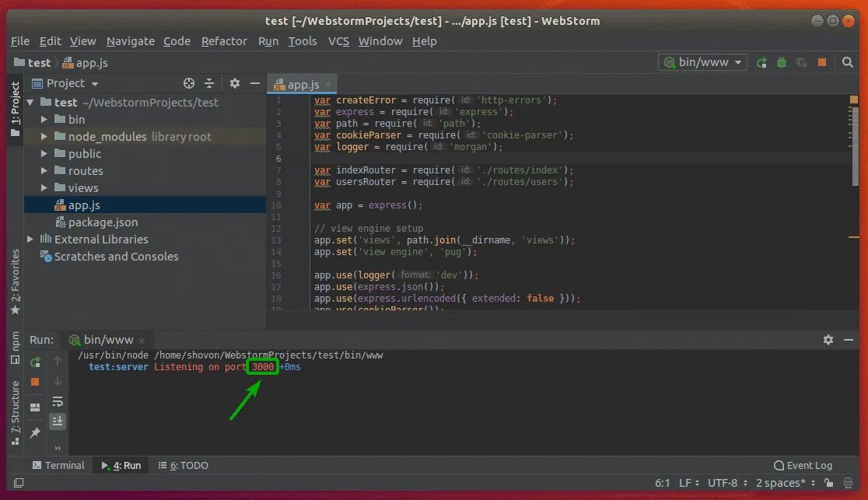Viewport: 868px width, 500px height.
Task: Click the down-stack-trace arrow in Run panel
Action: (57, 381)
